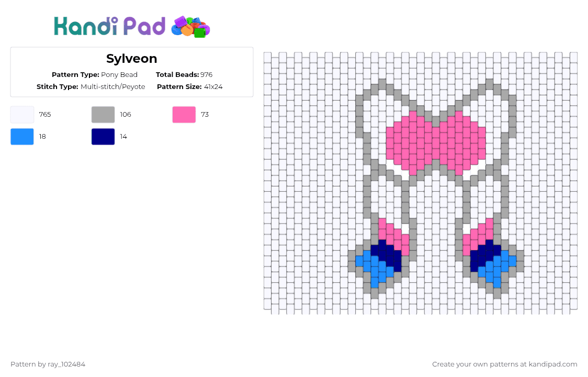This screenshot has width=588, height=377.
Task: Select the gray color swatch labeled 106
Action: [x=103, y=115]
